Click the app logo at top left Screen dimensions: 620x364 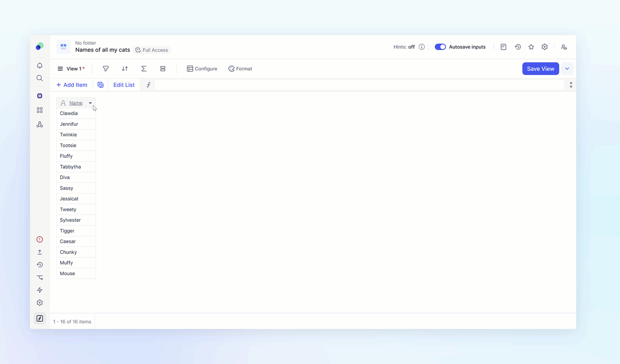pyautogui.click(x=39, y=46)
